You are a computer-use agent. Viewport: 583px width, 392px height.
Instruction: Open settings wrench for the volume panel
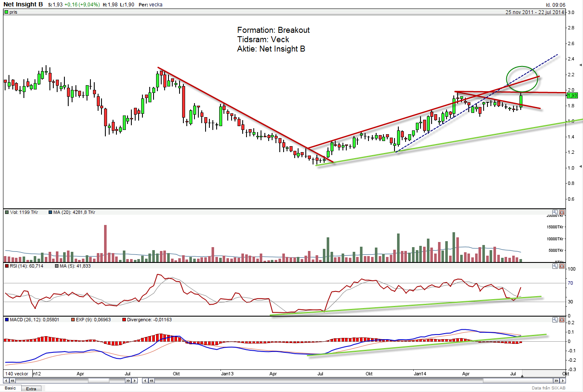(555, 212)
